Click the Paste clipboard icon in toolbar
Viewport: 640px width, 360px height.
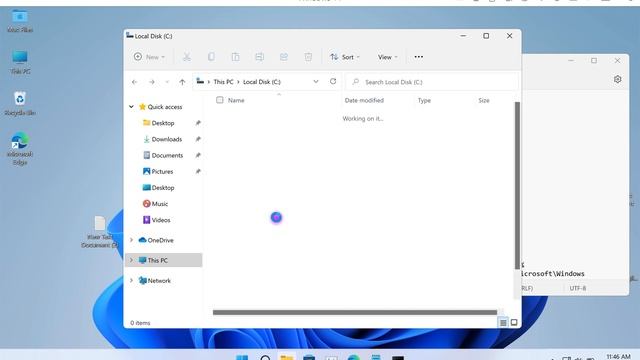(236, 57)
